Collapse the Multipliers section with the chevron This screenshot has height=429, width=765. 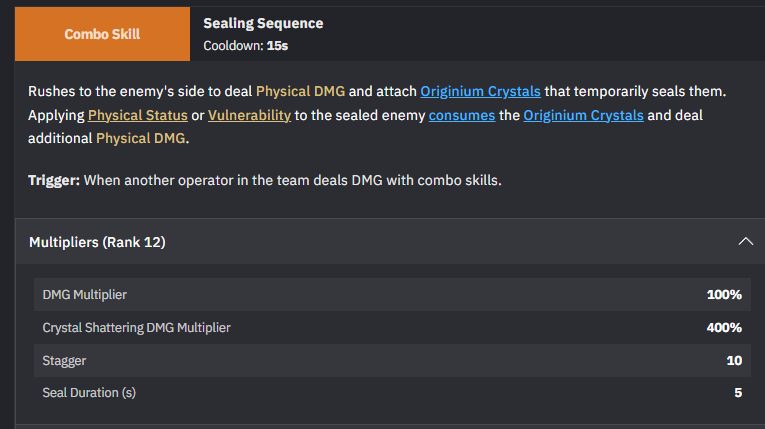(744, 241)
